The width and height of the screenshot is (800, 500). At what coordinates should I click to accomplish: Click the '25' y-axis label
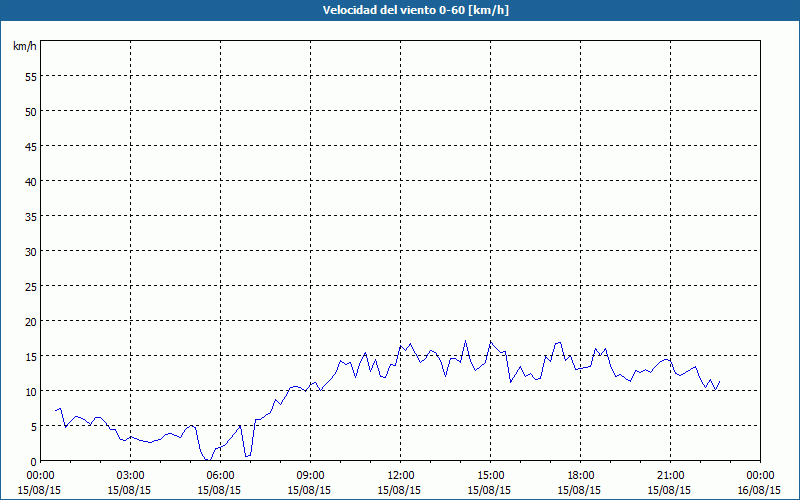tap(31, 286)
